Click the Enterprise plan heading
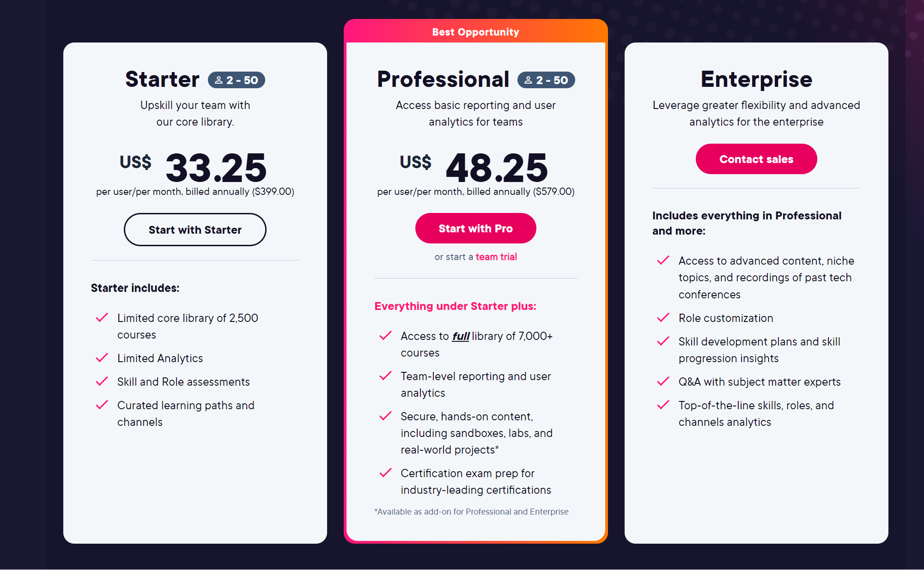Image resolution: width=924 pixels, height=570 pixels. pos(756,79)
